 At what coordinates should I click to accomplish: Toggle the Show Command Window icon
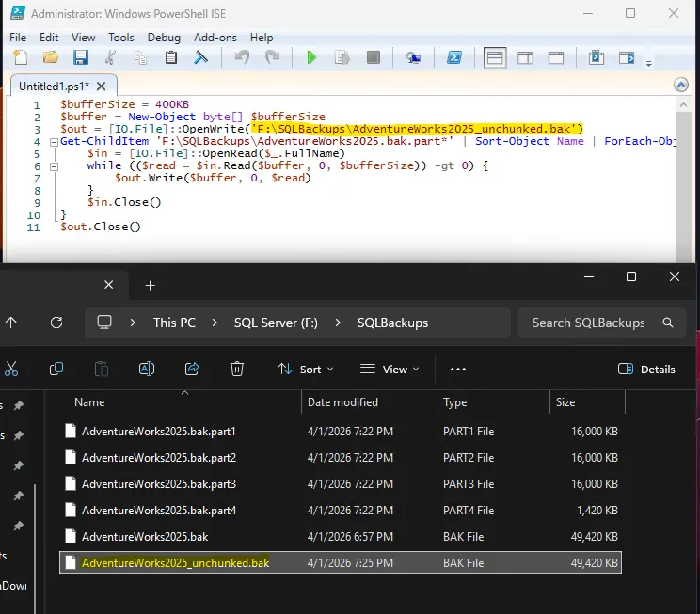[597, 57]
